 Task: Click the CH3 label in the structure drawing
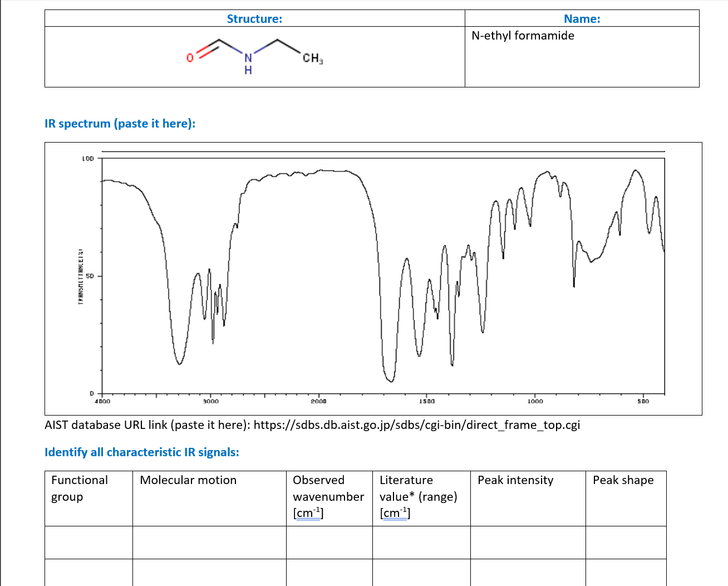[x=312, y=57]
